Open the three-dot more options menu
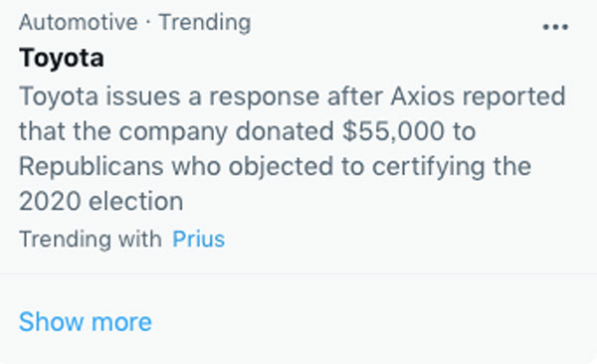Screen dimensions: 597x364 [555, 27]
